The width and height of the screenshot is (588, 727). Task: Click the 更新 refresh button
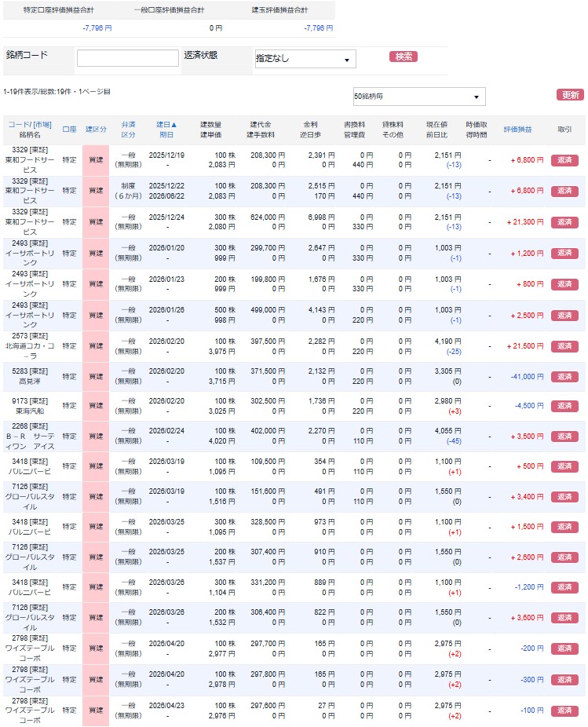[x=569, y=95]
